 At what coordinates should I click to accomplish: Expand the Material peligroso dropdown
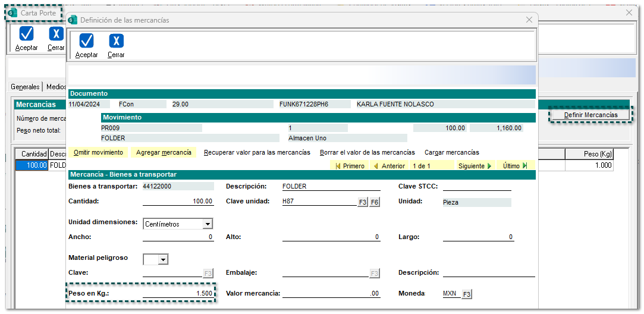click(x=162, y=260)
